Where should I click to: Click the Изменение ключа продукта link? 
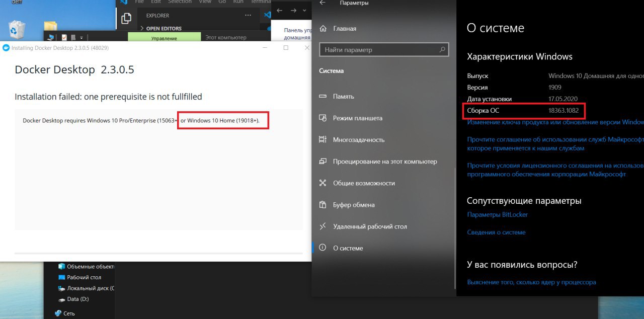555,122
